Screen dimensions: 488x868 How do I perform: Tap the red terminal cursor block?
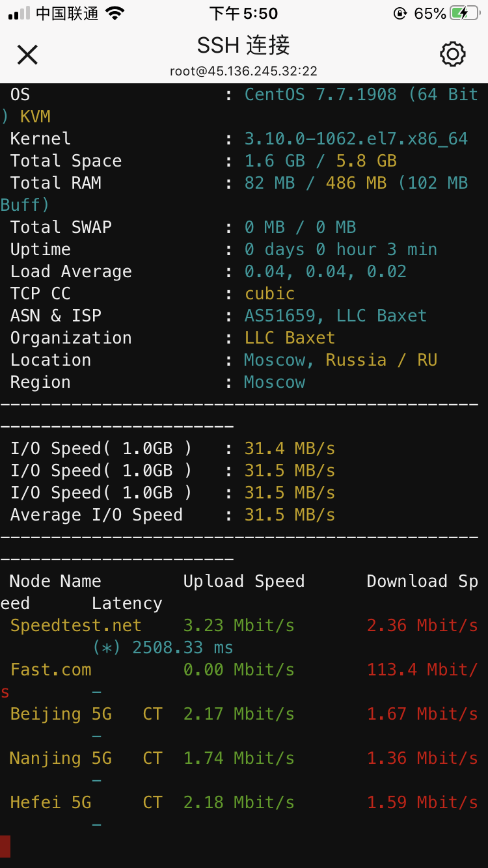tap(5, 846)
